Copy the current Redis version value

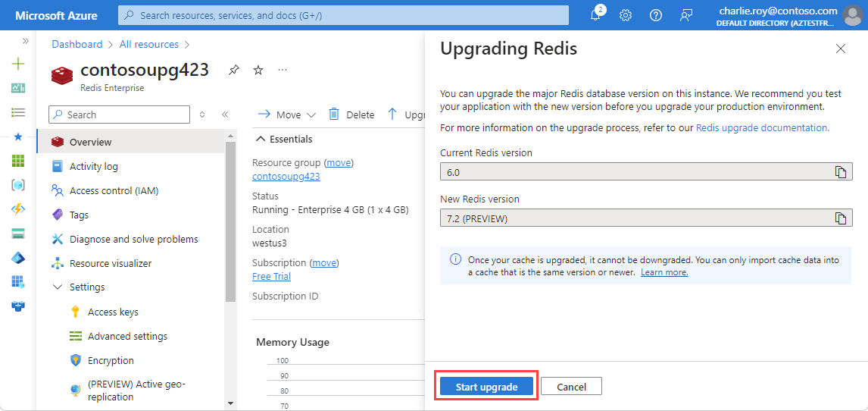click(840, 172)
